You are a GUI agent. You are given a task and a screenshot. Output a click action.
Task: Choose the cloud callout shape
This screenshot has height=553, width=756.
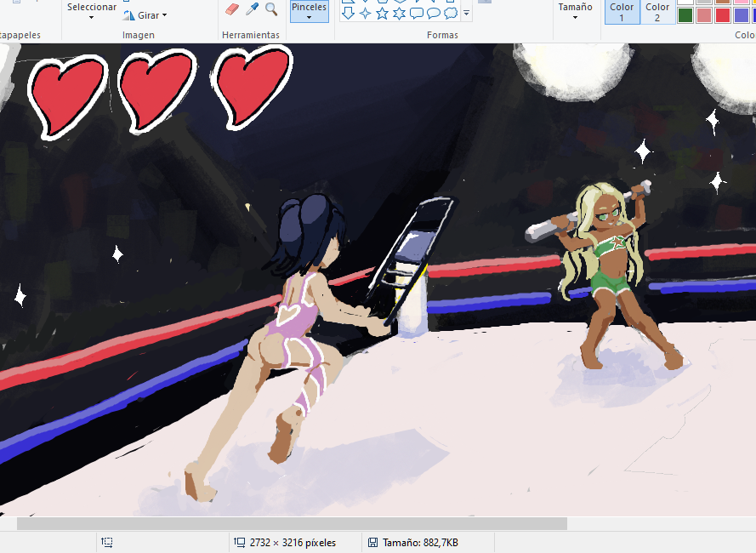click(x=451, y=14)
